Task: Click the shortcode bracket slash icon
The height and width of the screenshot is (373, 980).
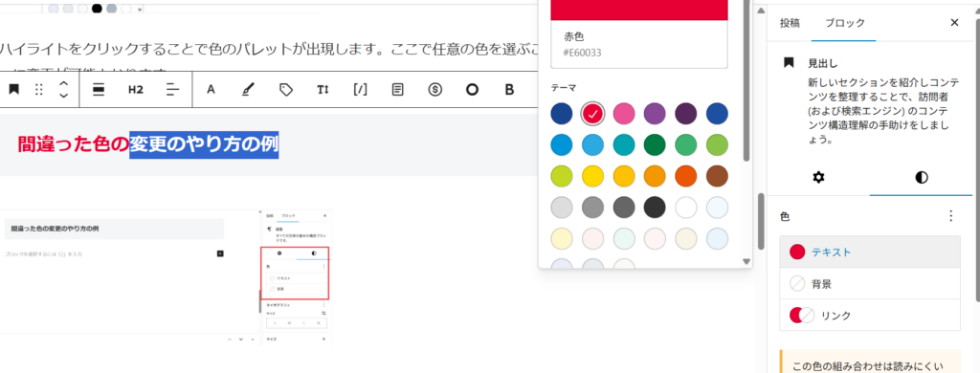Action: pyautogui.click(x=360, y=89)
